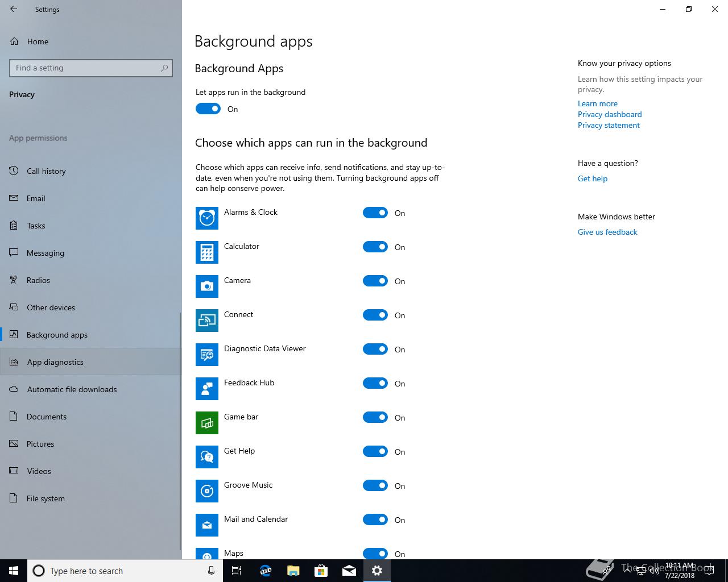Click the Learn more link

[597, 103]
